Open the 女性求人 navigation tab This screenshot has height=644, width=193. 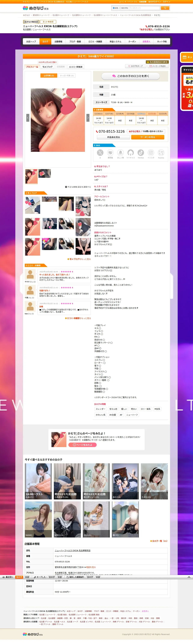[x=146, y=42]
